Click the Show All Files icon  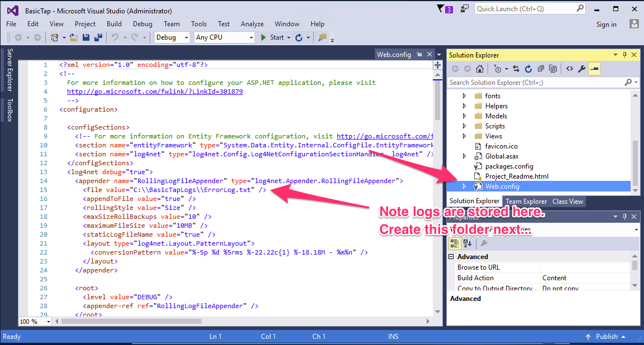553,69
